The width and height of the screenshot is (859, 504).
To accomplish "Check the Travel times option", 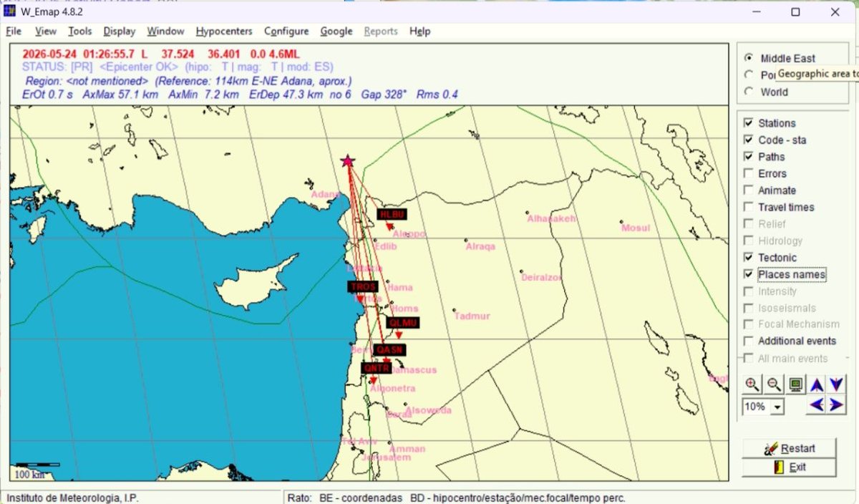I will tap(749, 207).
